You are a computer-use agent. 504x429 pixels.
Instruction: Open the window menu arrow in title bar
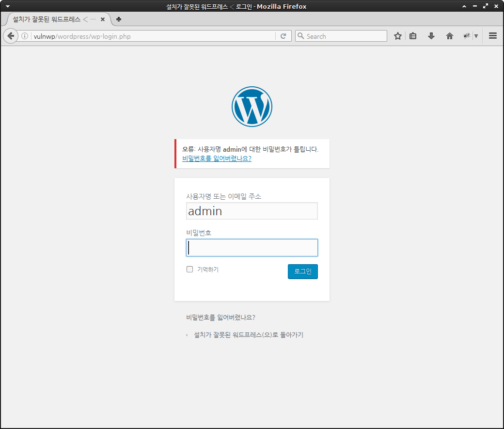[8, 6]
